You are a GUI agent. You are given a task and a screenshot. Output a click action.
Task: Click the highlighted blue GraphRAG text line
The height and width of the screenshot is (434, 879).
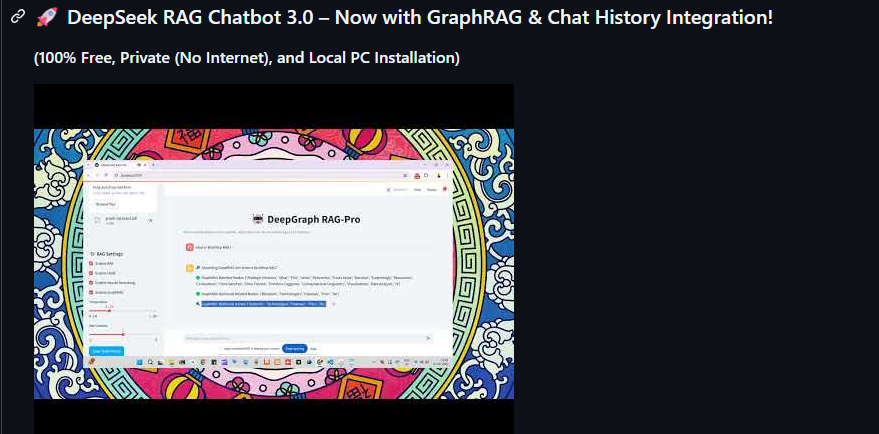(x=263, y=303)
